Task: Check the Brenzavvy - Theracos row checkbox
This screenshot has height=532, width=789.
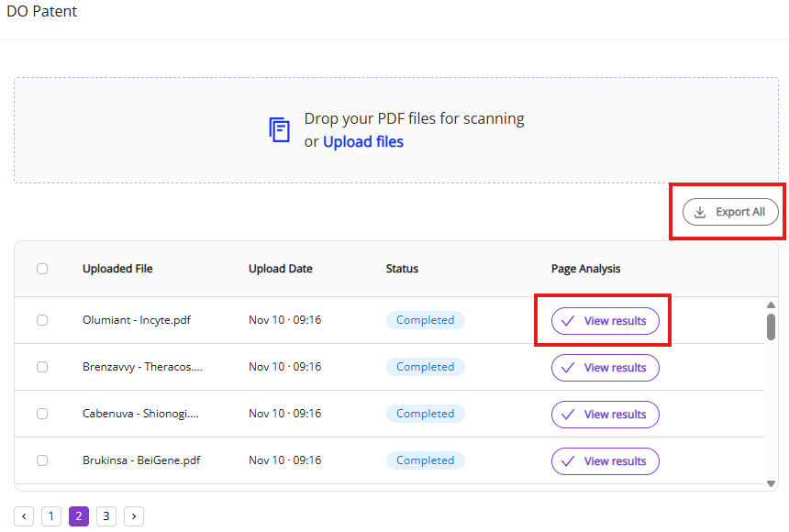Action: [x=42, y=367]
